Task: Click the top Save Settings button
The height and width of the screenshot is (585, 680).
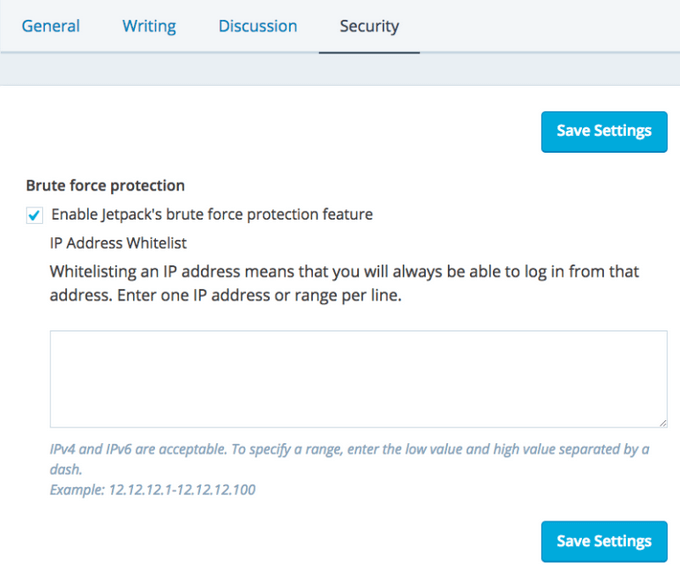Action: point(603,131)
